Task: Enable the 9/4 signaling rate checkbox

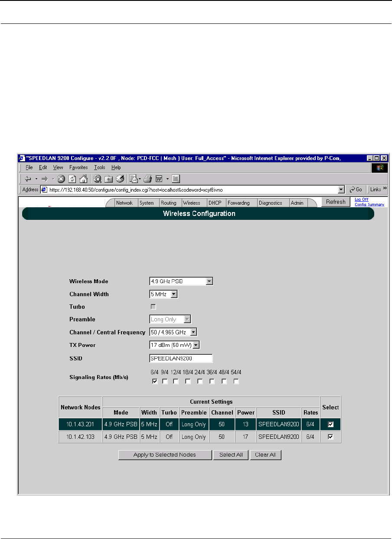Action: (x=165, y=382)
